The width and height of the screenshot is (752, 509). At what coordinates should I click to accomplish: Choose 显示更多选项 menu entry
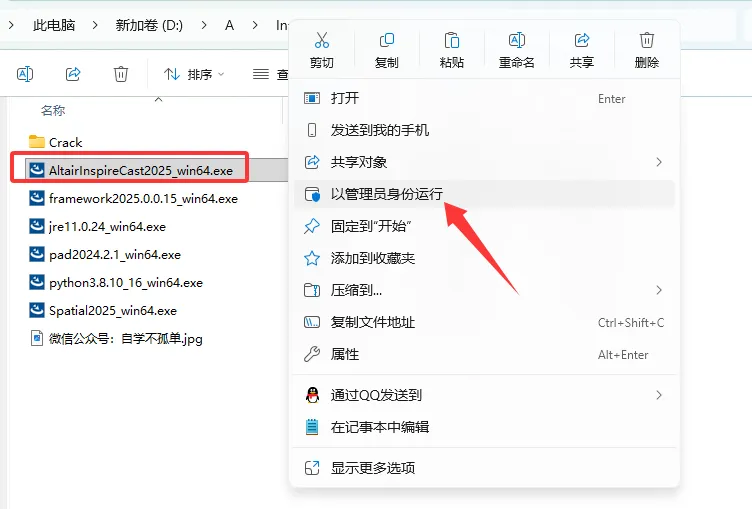point(484,468)
